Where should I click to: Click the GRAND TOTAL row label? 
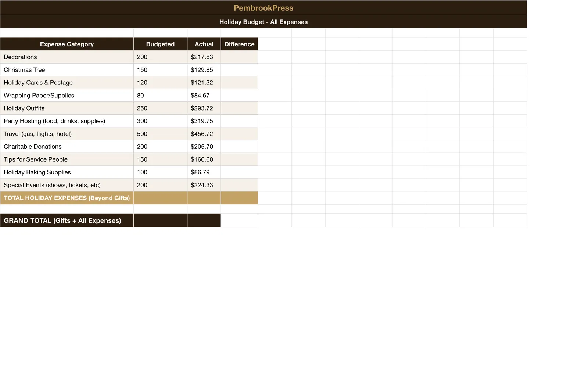pos(67,220)
